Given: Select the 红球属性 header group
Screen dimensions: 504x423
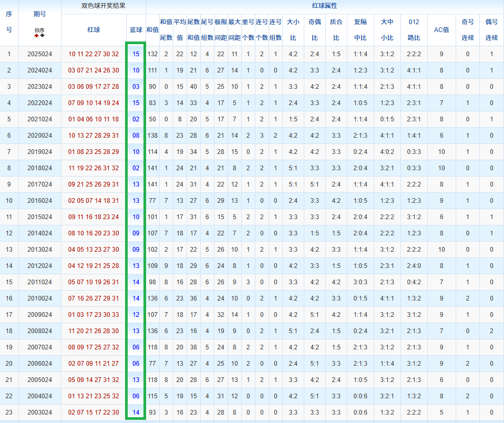Looking at the screenshot, I should pos(324,6).
